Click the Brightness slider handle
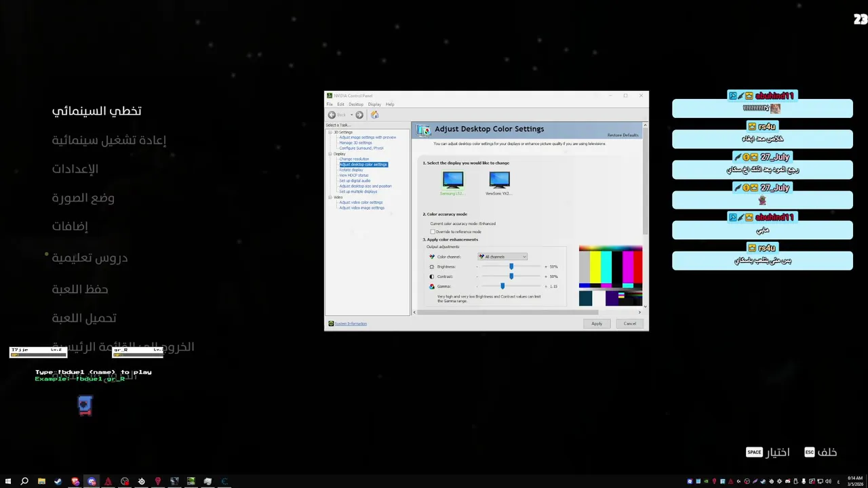Viewport: 868px width, 488px height. coord(511,266)
